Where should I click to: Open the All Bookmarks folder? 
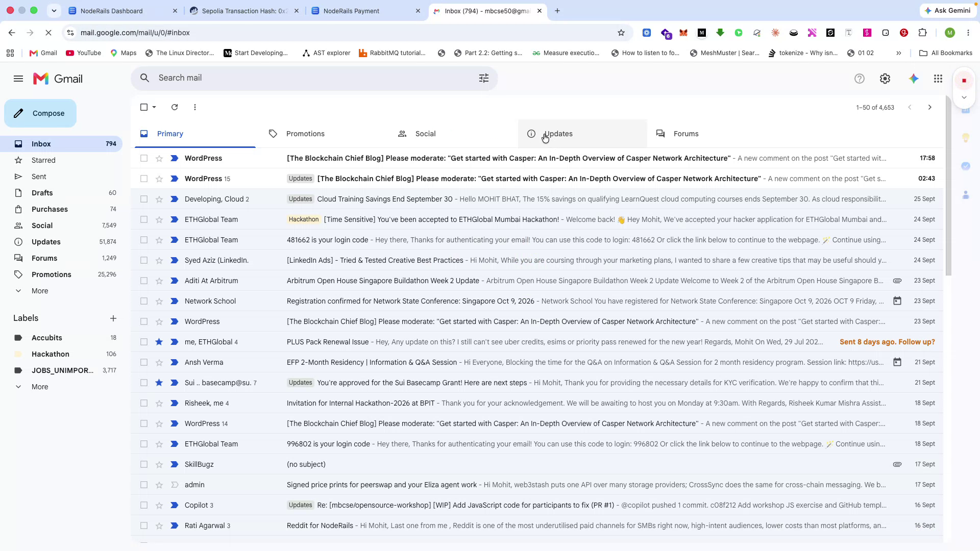coord(946,53)
